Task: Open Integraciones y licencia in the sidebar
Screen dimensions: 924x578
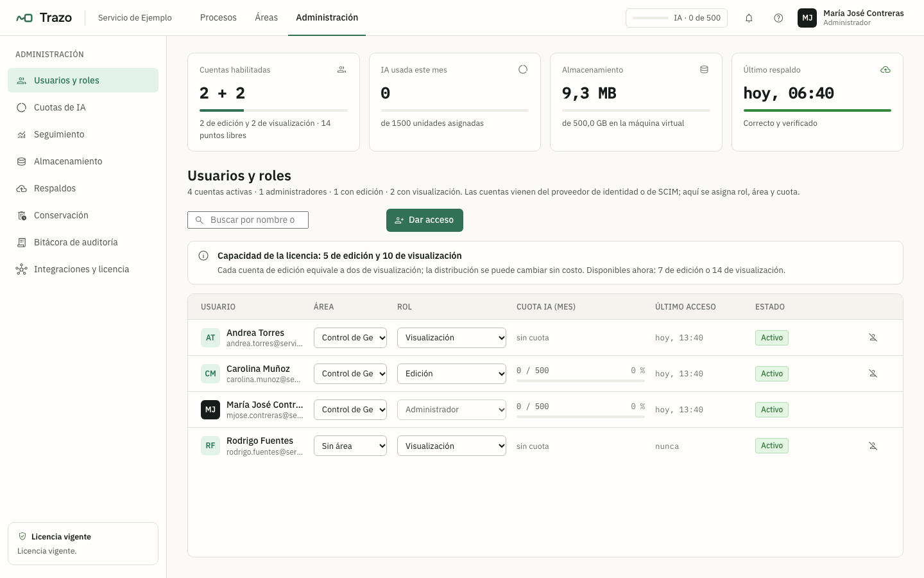Action: point(83,269)
